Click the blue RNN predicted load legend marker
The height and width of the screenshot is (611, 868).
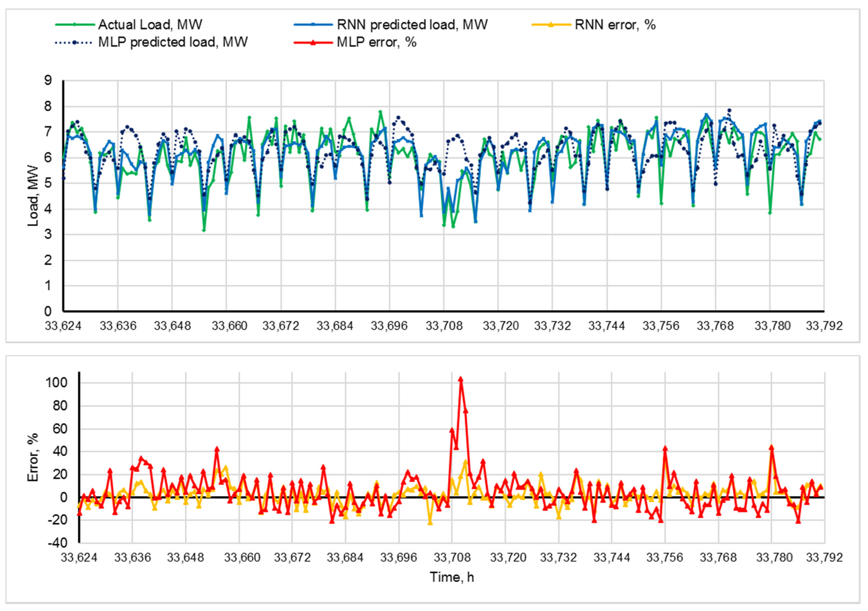(x=313, y=25)
